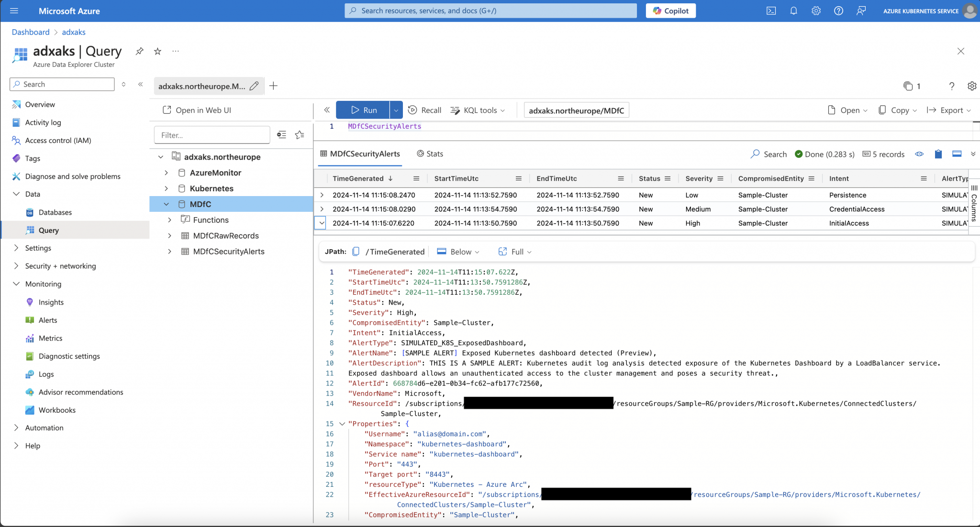The width and height of the screenshot is (980, 527).
Task: Click the rename pencil on query tab
Action: coord(254,86)
